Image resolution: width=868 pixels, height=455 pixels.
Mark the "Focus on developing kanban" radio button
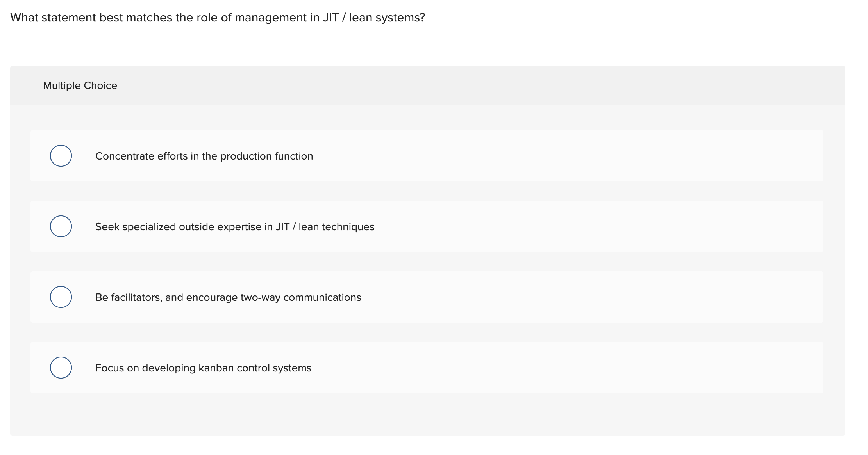point(61,368)
